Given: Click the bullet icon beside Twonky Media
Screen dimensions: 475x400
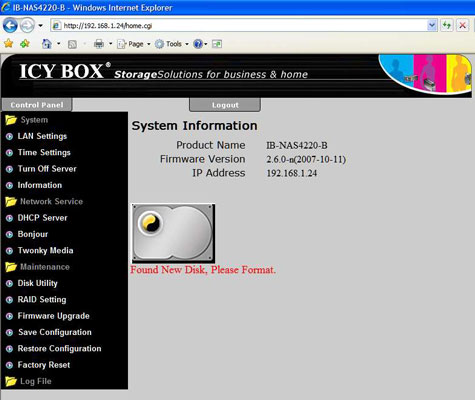Looking at the screenshot, I should tap(10, 251).
